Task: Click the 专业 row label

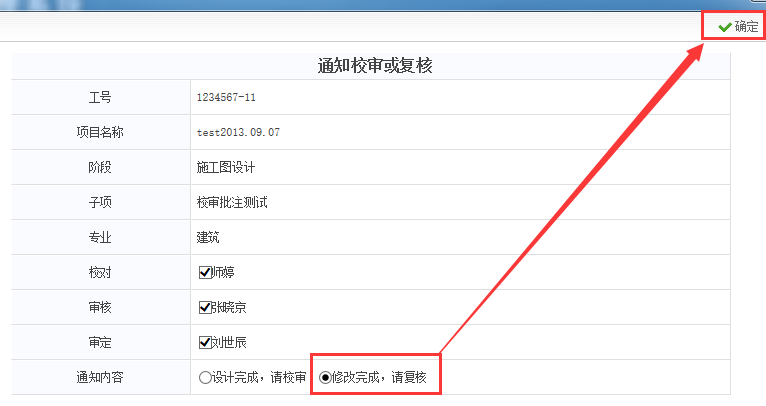Action: 100,237
